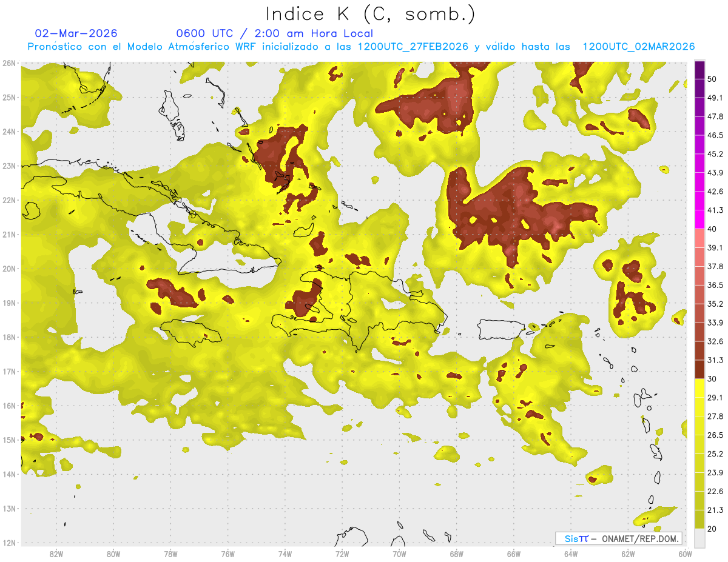728x562 pixels.
Task: Click the "15N" latitude label
Action: pyautogui.click(x=9, y=440)
